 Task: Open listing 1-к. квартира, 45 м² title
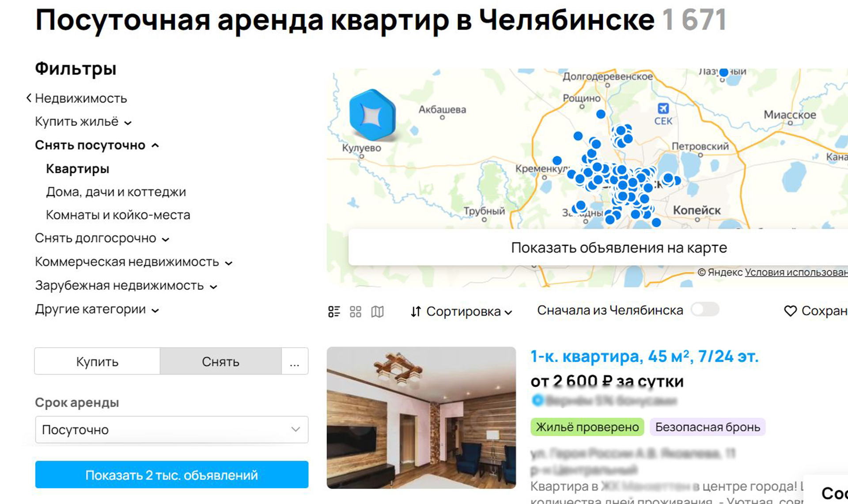point(644,356)
